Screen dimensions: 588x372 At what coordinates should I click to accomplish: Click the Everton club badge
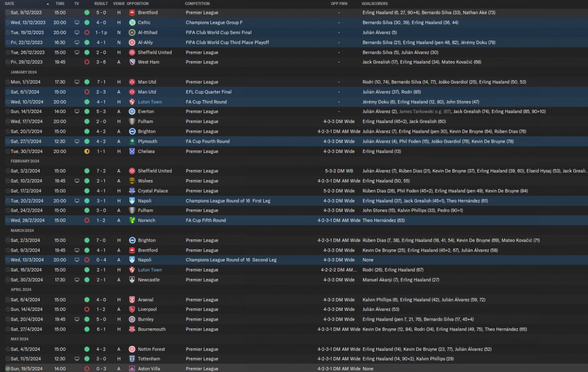tap(132, 112)
